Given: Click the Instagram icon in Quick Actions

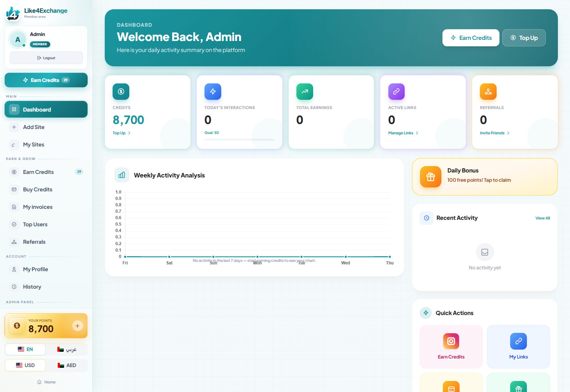Looking at the screenshot, I should 451,341.
